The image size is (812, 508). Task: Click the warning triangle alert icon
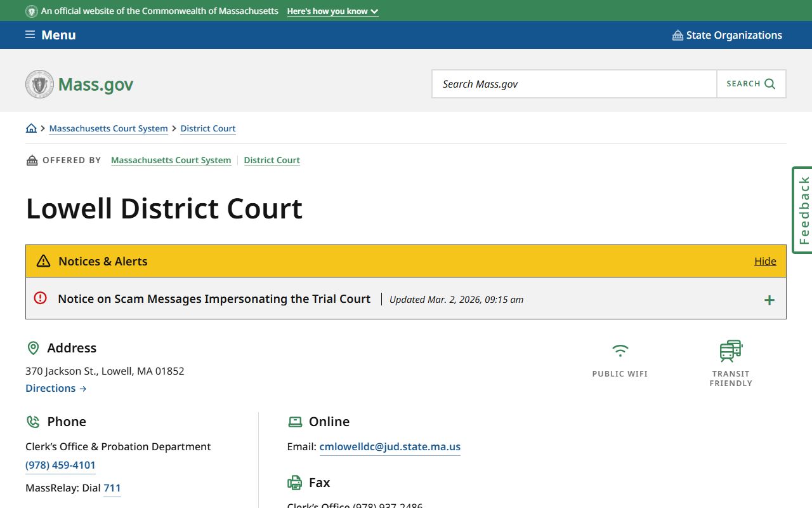43,261
